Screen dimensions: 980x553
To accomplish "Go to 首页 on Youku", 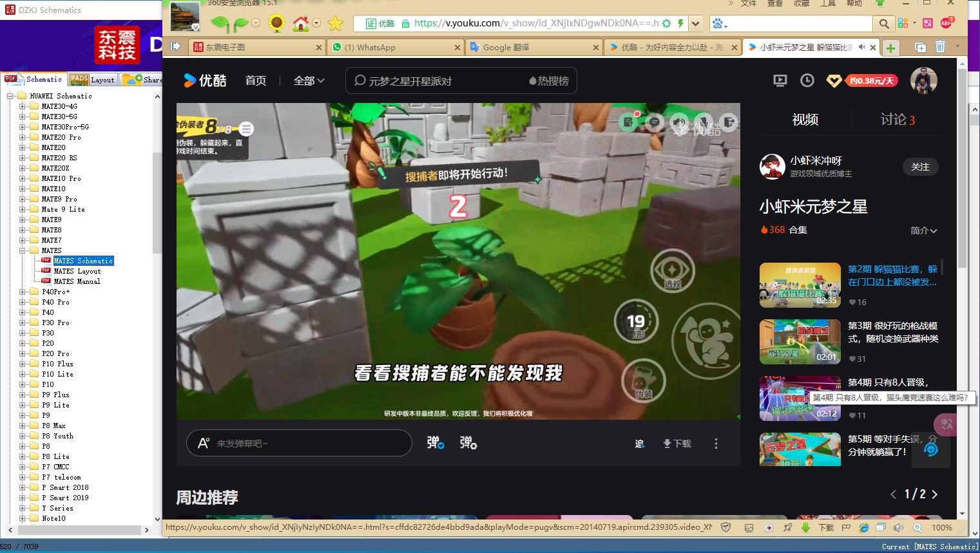I will pyautogui.click(x=256, y=80).
